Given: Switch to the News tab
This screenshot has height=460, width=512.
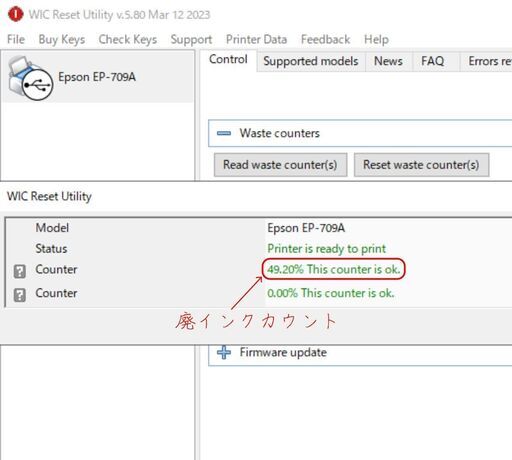Looking at the screenshot, I should (388, 61).
